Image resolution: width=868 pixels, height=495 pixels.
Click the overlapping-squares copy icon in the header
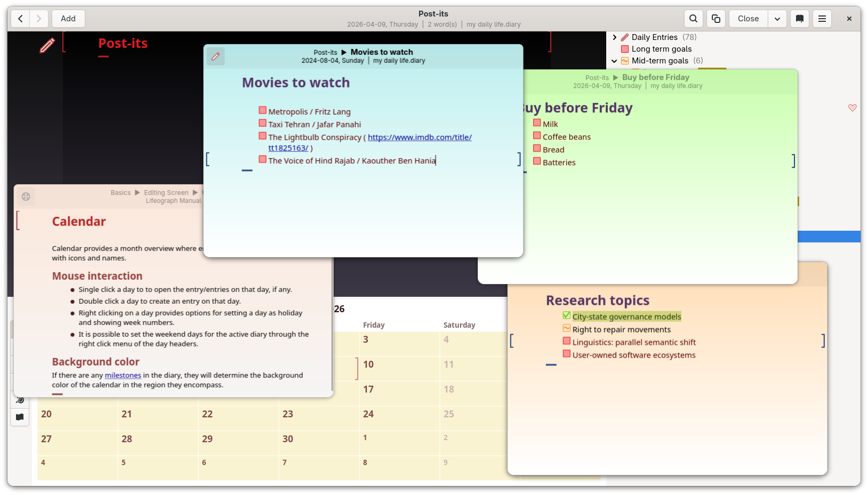(716, 19)
